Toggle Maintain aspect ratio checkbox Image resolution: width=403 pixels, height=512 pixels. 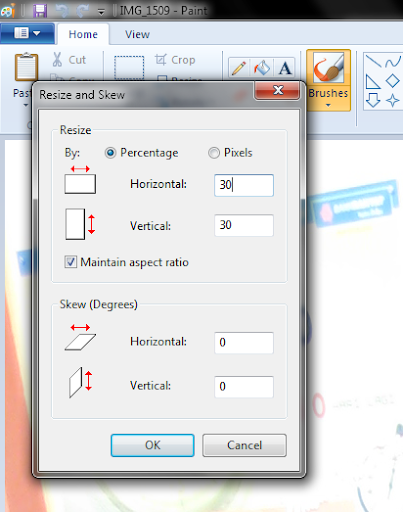71,262
